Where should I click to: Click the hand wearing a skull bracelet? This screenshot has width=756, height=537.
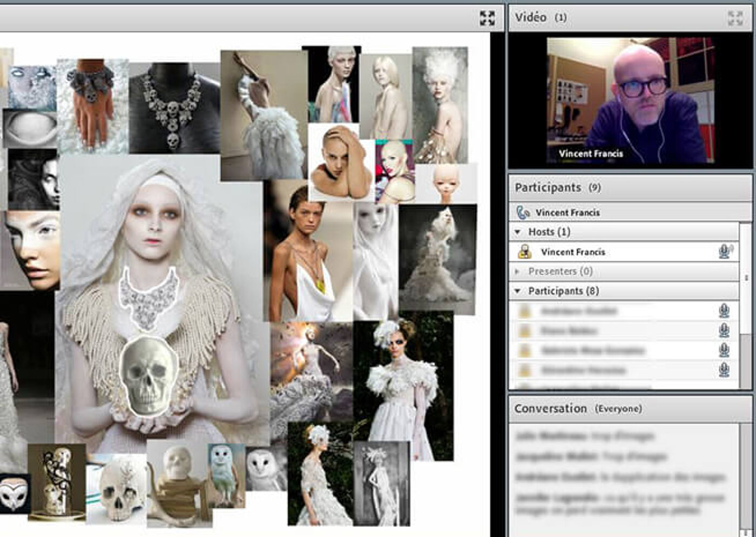pos(93,106)
